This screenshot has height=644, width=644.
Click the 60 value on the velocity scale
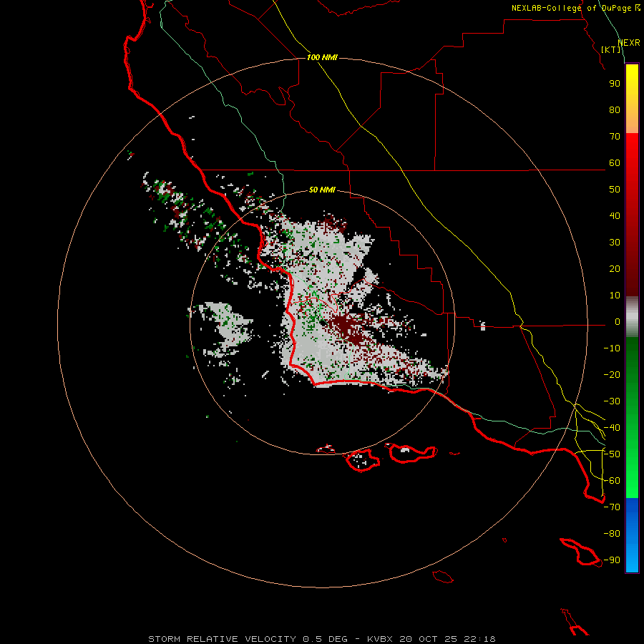[615, 163]
